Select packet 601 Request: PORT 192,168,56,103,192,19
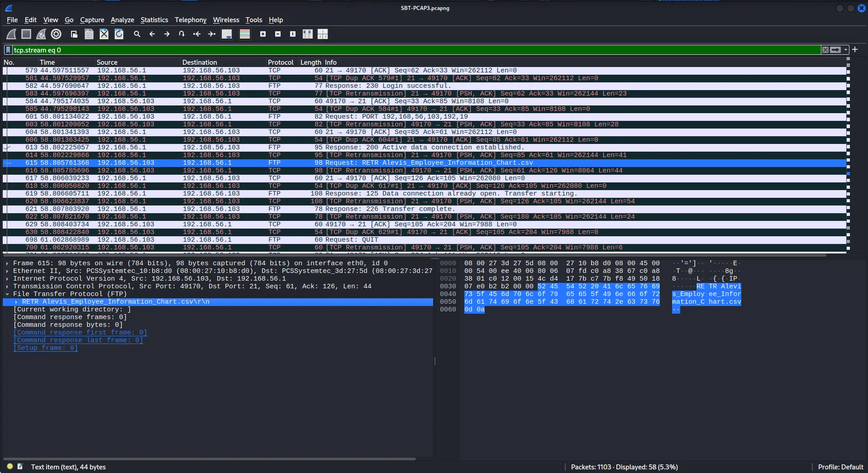Screen dimensions: 868x473 (x=424, y=117)
